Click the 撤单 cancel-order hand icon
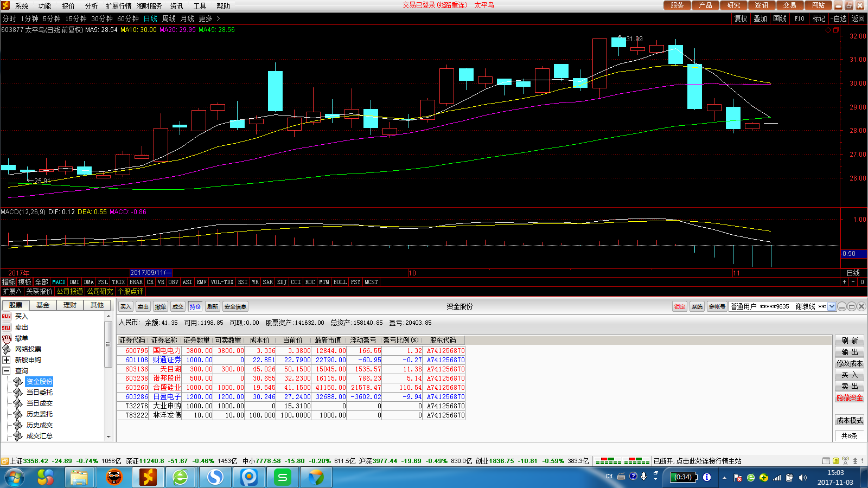The width and height of the screenshot is (868, 488). coord(7,338)
